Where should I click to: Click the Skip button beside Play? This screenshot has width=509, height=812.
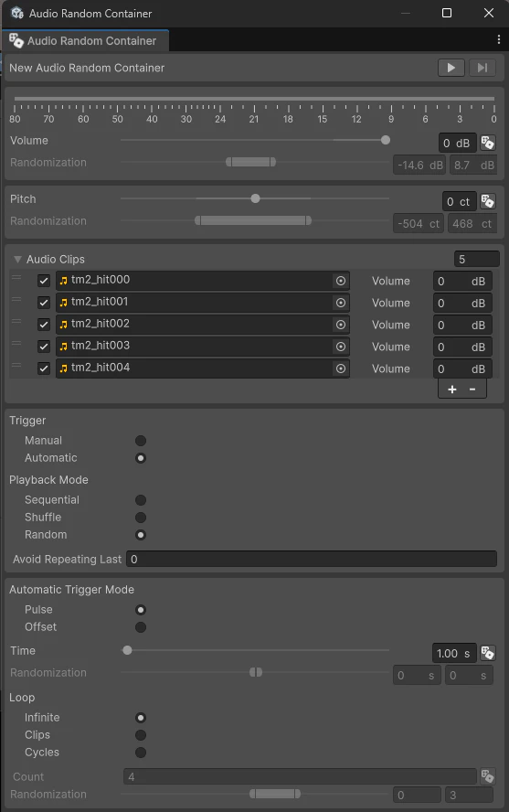click(482, 68)
